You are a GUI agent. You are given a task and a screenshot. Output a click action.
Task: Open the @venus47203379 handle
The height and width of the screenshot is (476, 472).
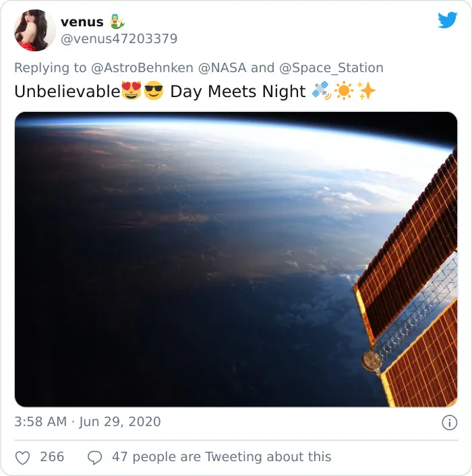pyautogui.click(x=119, y=39)
